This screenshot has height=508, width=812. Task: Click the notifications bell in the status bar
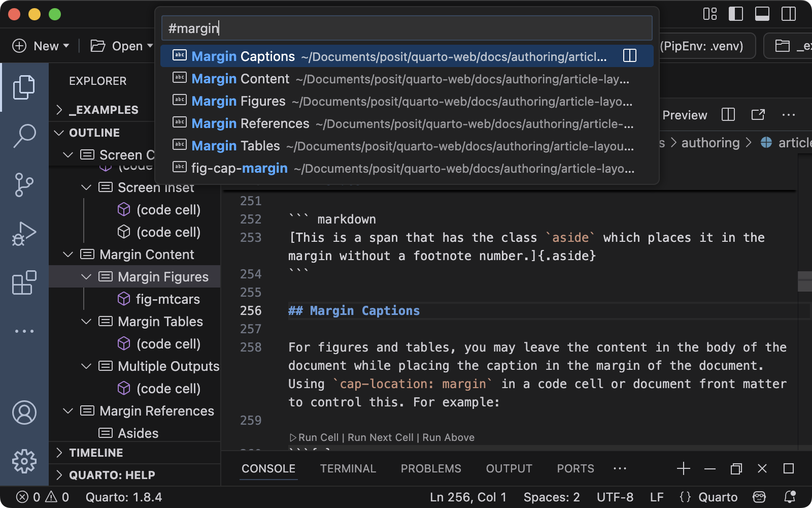click(790, 497)
